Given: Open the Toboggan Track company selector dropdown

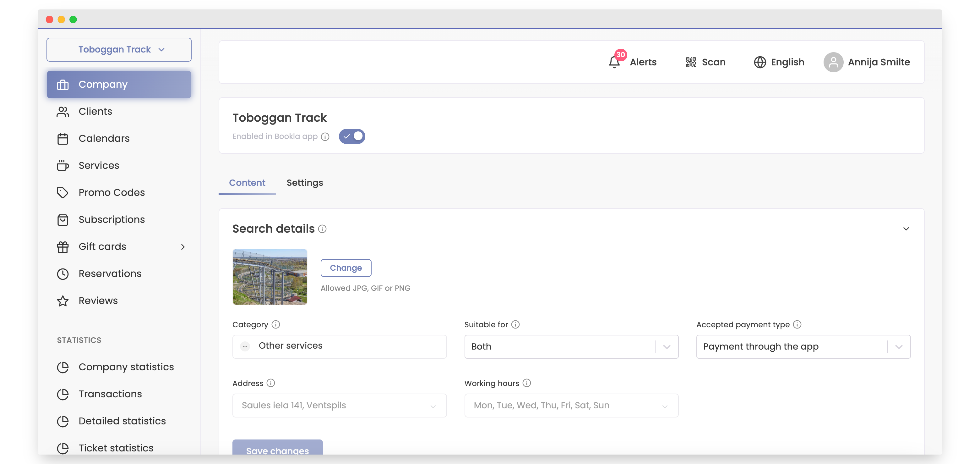Looking at the screenshot, I should (x=119, y=49).
